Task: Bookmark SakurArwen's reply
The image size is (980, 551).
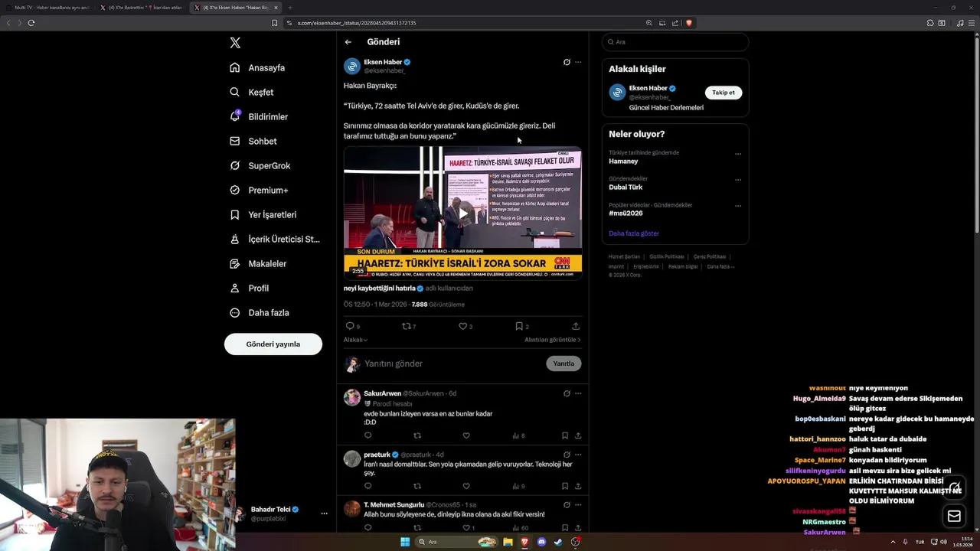Action: coord(565,435)
